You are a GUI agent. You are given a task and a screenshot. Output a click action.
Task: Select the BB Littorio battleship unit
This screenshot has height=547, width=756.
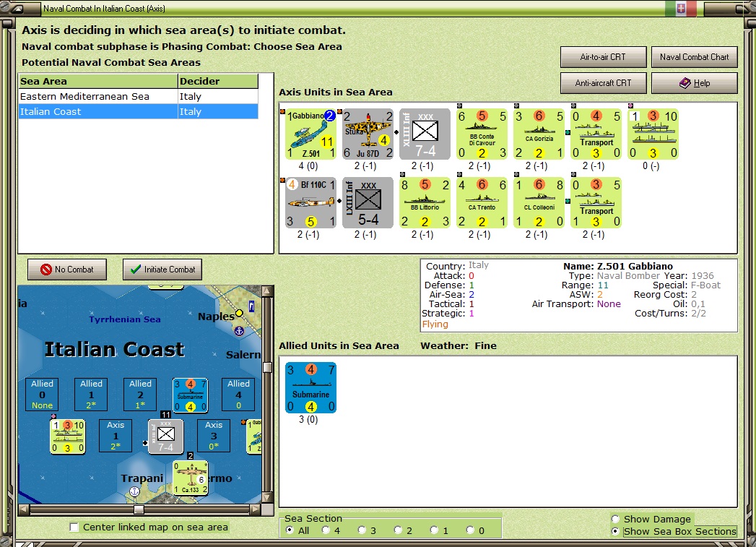(425, 202)
